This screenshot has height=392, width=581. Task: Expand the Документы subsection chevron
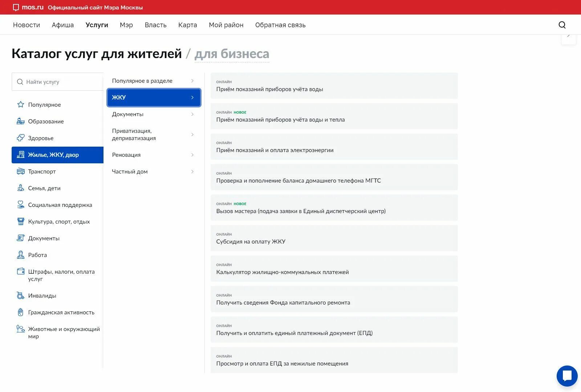pyautogui.click(x=192, y=114)
